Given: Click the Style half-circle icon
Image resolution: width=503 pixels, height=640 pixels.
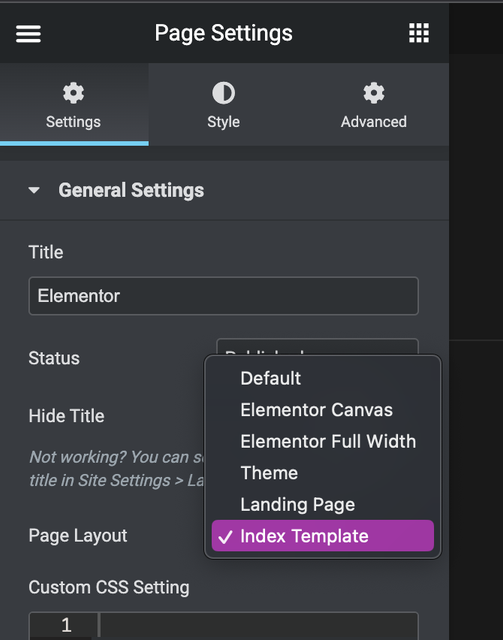Looking at the screenshot, I should point(223,93).
